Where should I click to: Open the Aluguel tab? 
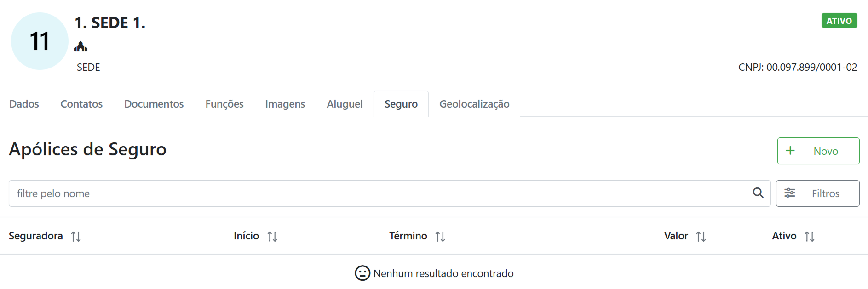click(x=345, y=104)
